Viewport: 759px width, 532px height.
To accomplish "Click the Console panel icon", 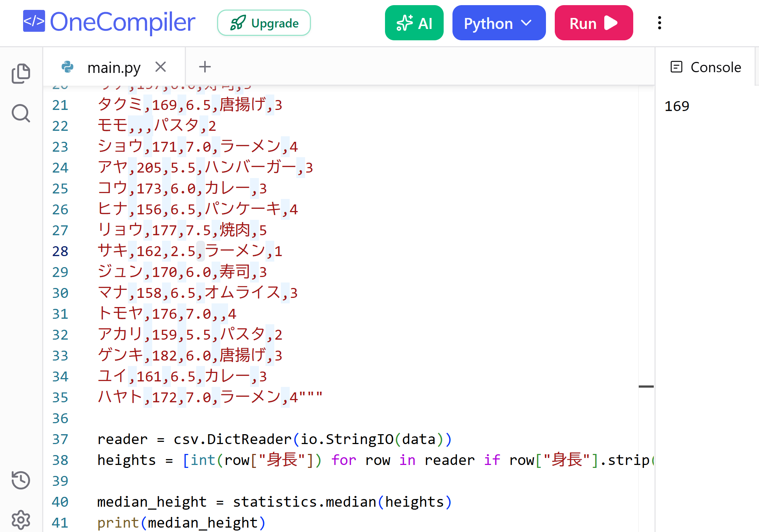I will tap(676, 67).
